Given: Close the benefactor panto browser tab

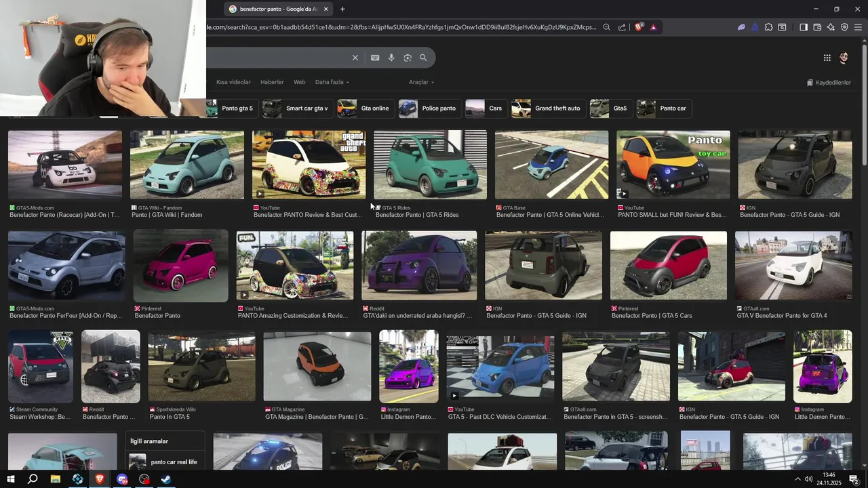Looking at the screenshot, I should pos(325,9).
